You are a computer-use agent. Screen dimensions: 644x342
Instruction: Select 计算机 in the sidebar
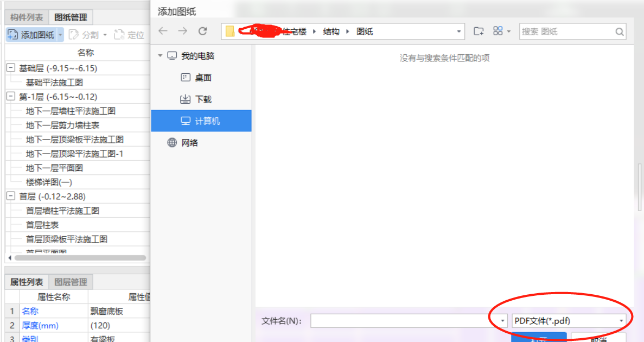pyautogui.click(x=201, y=121)
